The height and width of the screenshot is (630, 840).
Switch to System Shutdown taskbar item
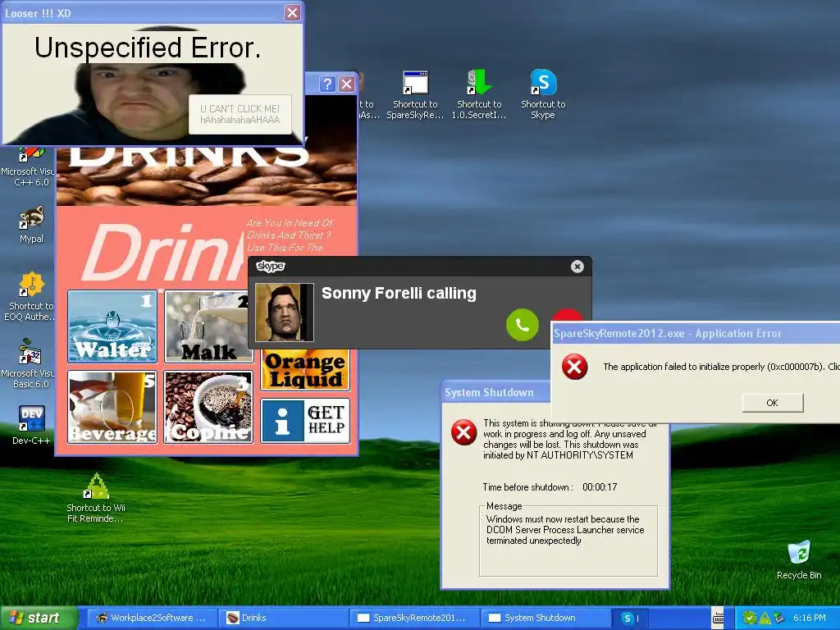(x=546, y=618)
